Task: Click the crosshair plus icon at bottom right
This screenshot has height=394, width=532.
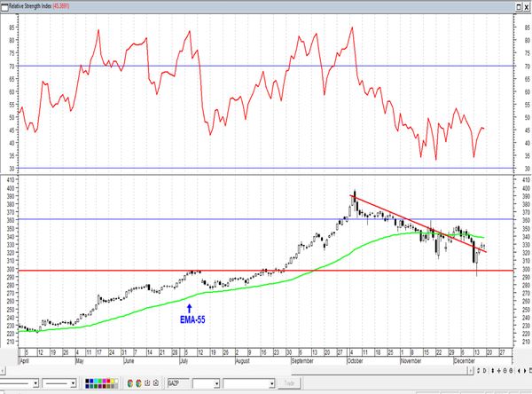Action: (x=498, y=371)
